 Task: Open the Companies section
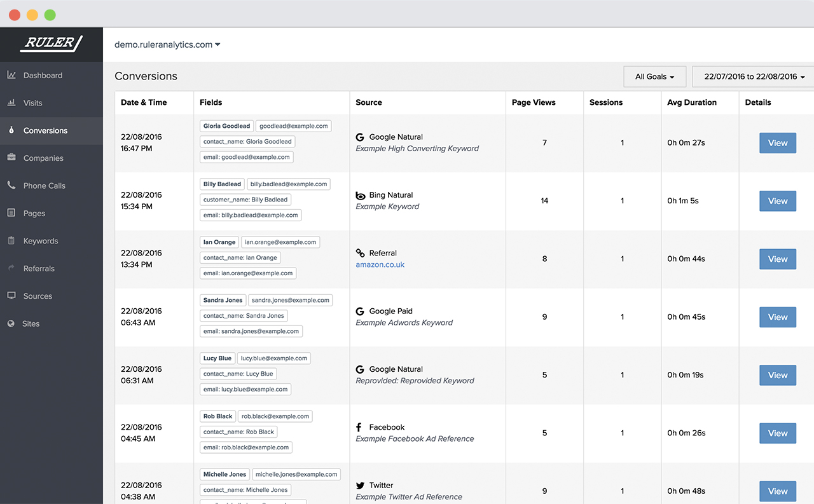click(x=52, y=158)
